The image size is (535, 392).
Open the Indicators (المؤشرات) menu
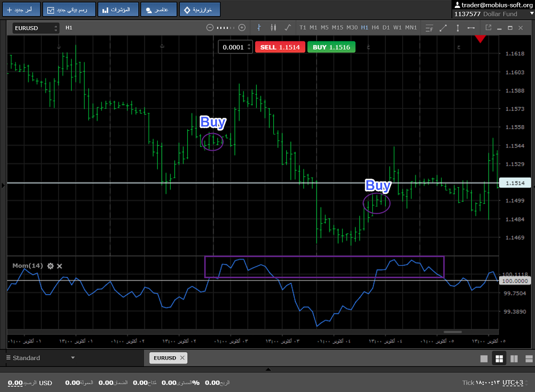118,9
